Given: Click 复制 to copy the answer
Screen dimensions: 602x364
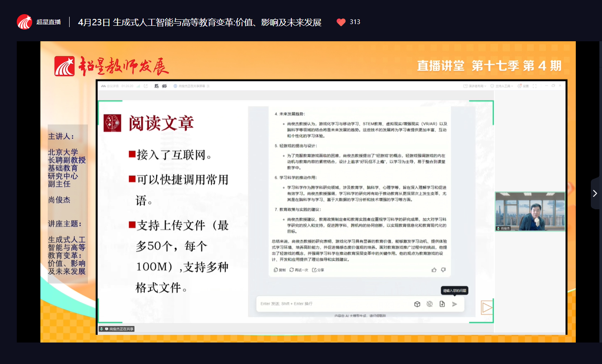Looking at the screenshot, I should 280,270.
